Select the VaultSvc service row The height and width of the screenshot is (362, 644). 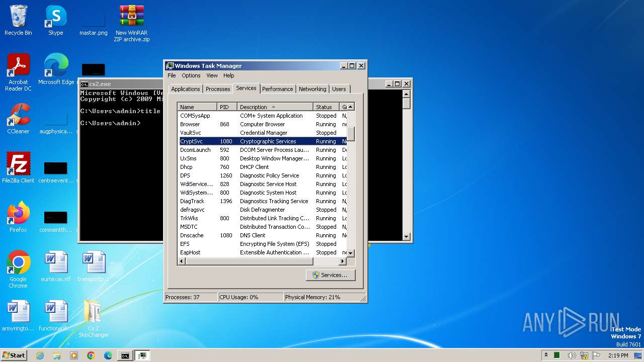(263, 133)
